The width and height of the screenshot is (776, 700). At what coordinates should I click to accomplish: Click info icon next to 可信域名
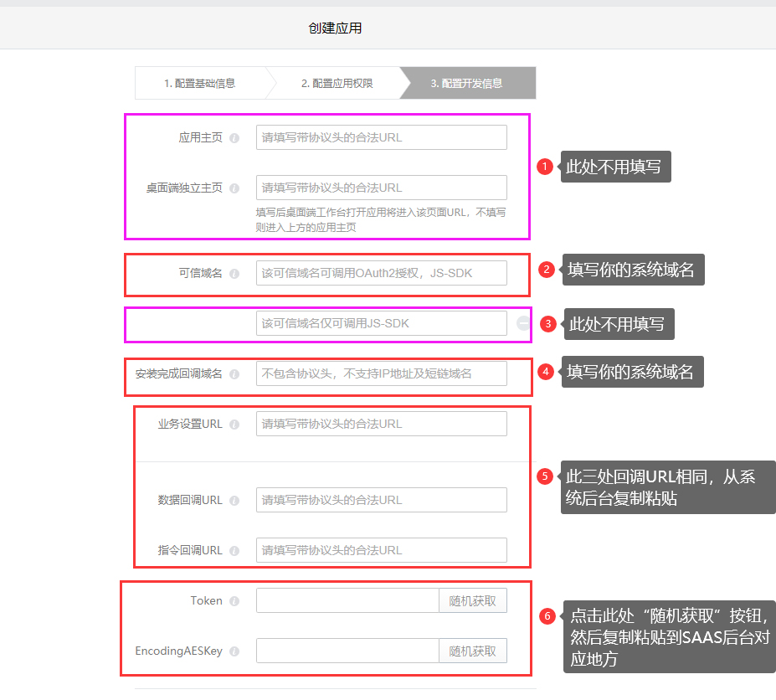point(234,274)
